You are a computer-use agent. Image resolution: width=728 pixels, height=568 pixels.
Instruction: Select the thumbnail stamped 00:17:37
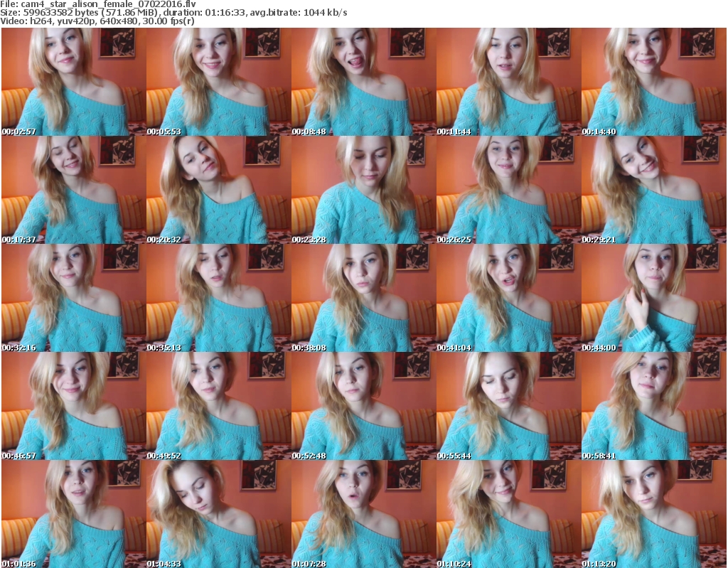click(x=74, y=190)
